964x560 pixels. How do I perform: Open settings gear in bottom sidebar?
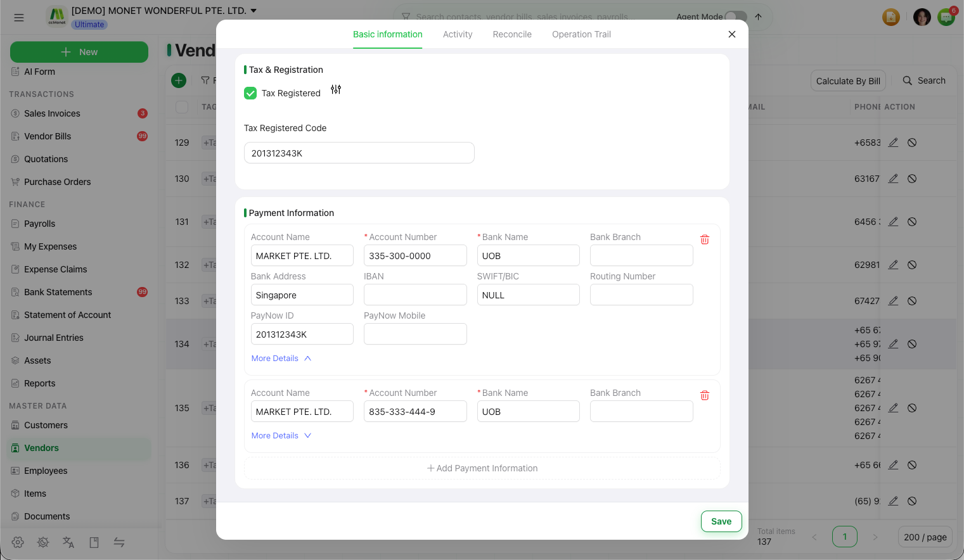[x=18, y=542]
